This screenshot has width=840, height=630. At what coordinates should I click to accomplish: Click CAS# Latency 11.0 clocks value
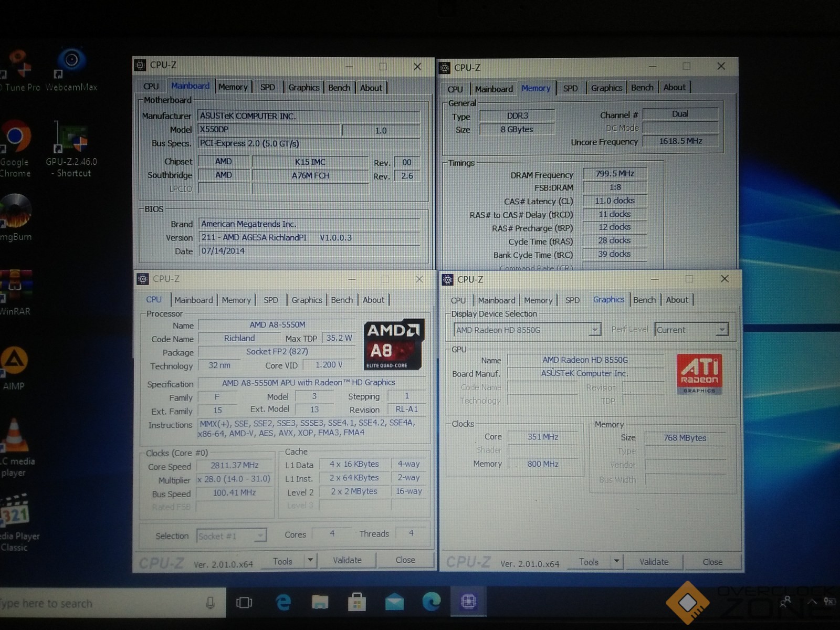[615, 201]
